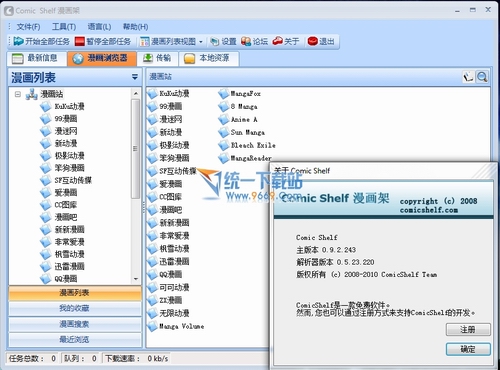Open Manga Volume site in main list
The width and height of the screenshot is (500, 370).
click(176, 326)
